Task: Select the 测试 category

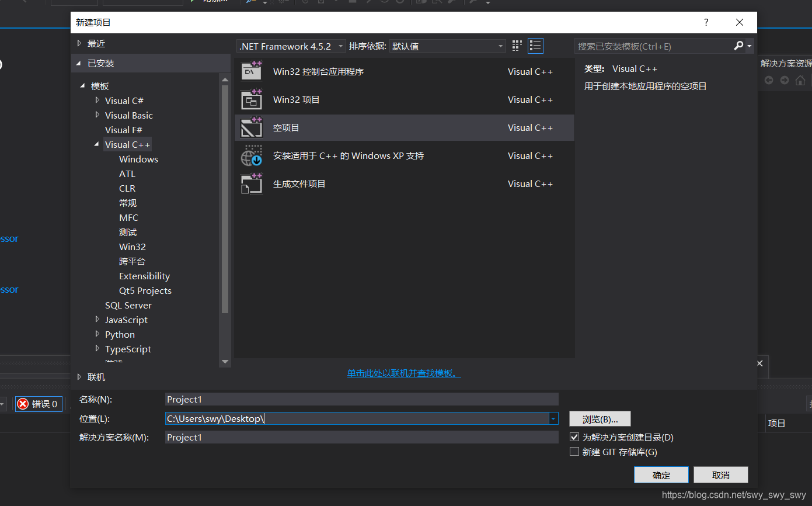Action: (128, 232)
